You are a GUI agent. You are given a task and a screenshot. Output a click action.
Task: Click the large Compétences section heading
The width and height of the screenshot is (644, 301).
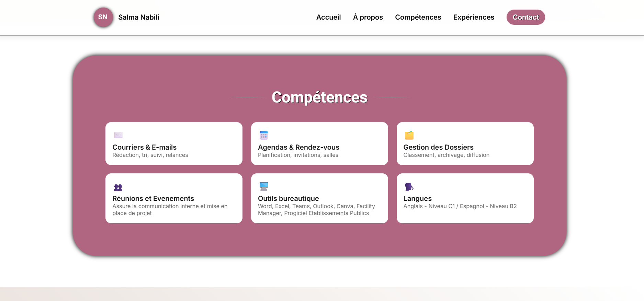click(x=319, y=97)
